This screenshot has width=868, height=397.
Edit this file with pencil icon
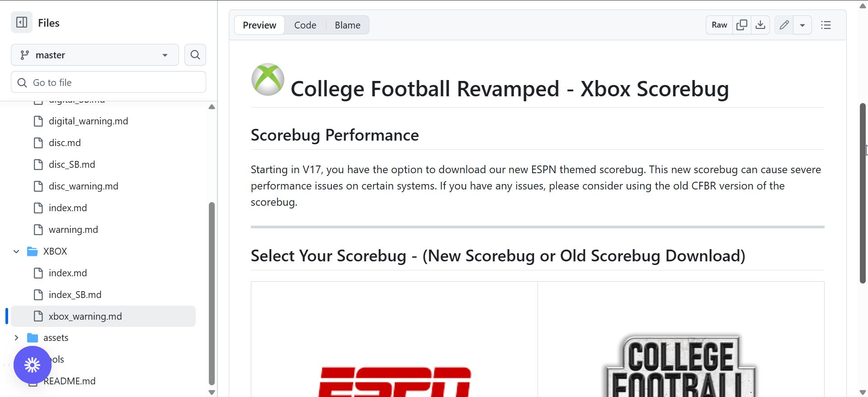pyautogui.click(x=784, y=25)
